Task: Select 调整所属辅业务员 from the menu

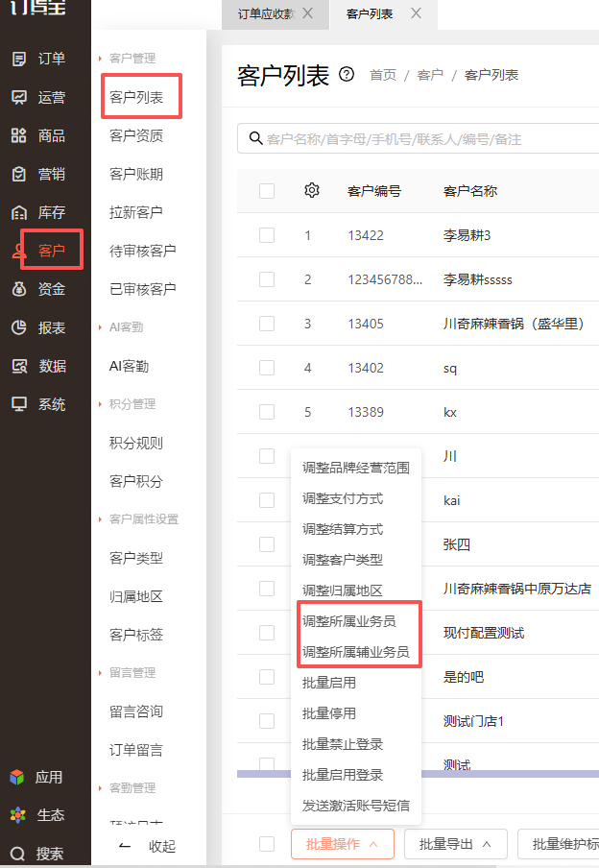Action: (356, 652)
